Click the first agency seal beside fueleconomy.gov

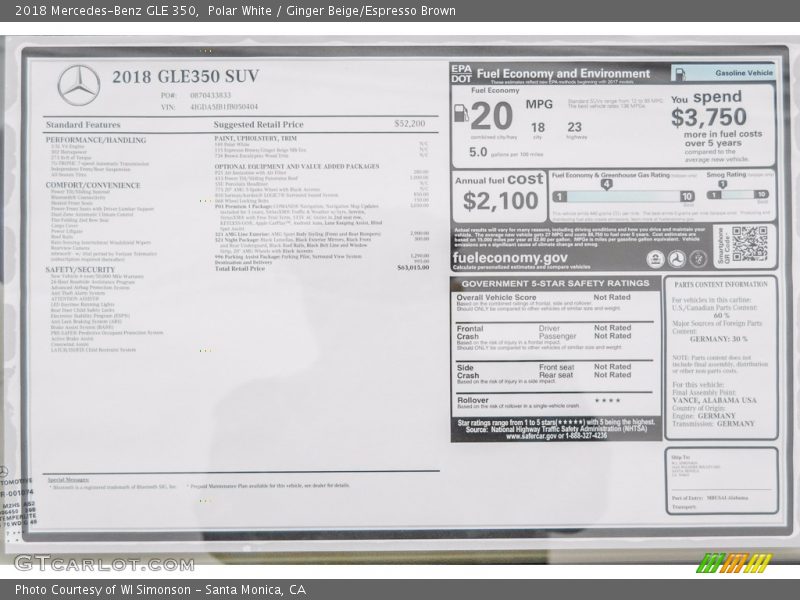656,259
